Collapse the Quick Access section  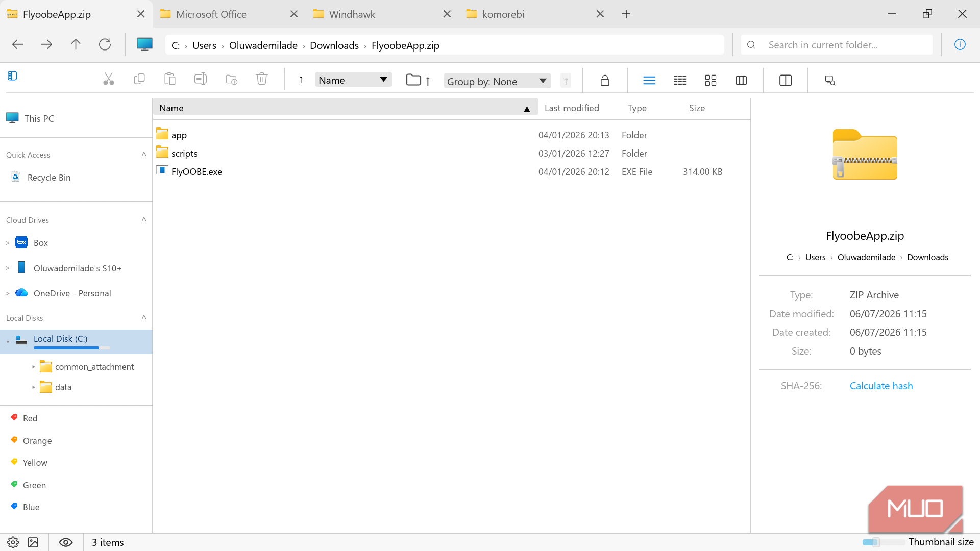click(x=144, y=154)
